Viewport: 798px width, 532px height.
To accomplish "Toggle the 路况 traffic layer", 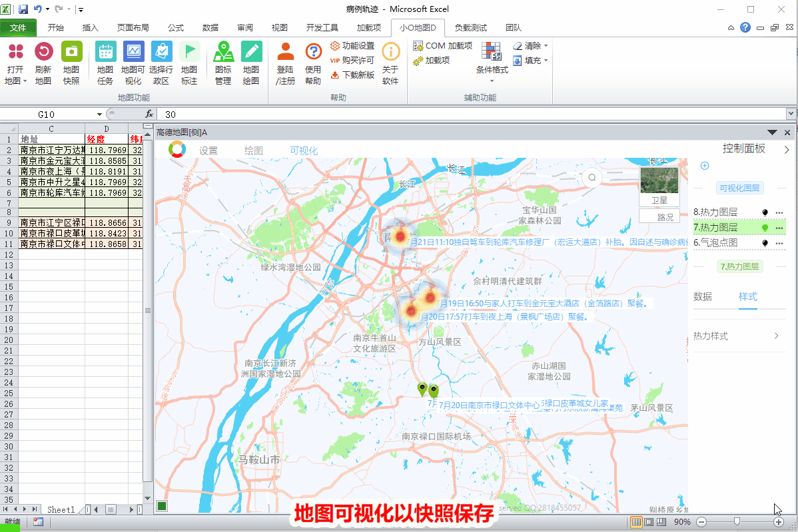I will pos(659,217).
